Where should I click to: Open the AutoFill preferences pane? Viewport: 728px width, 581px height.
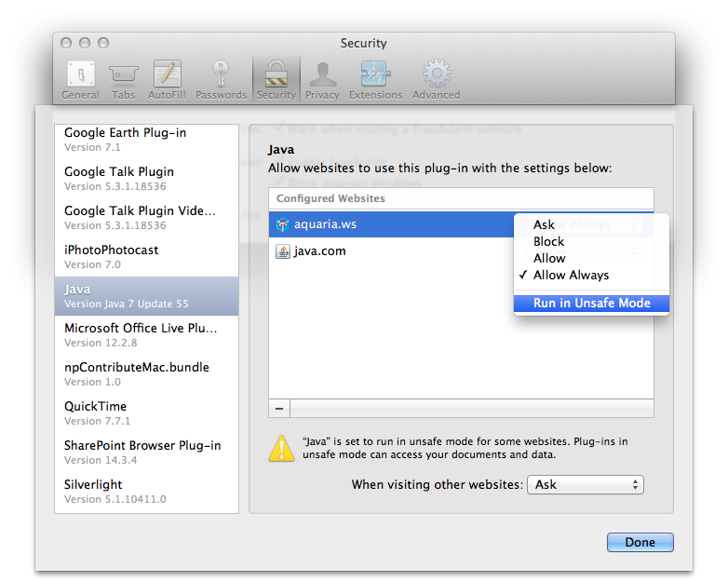tap(167, 80)
